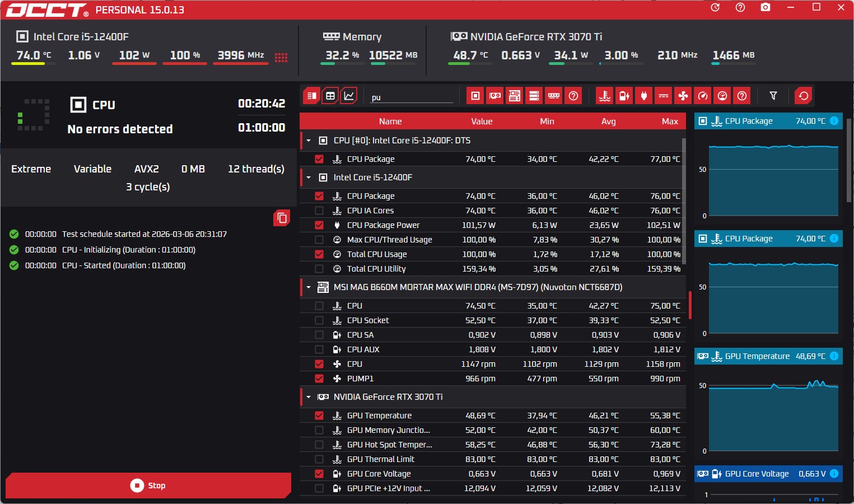Enable the Max CPU/Thread Usage checkbox

tap(319, 240)
